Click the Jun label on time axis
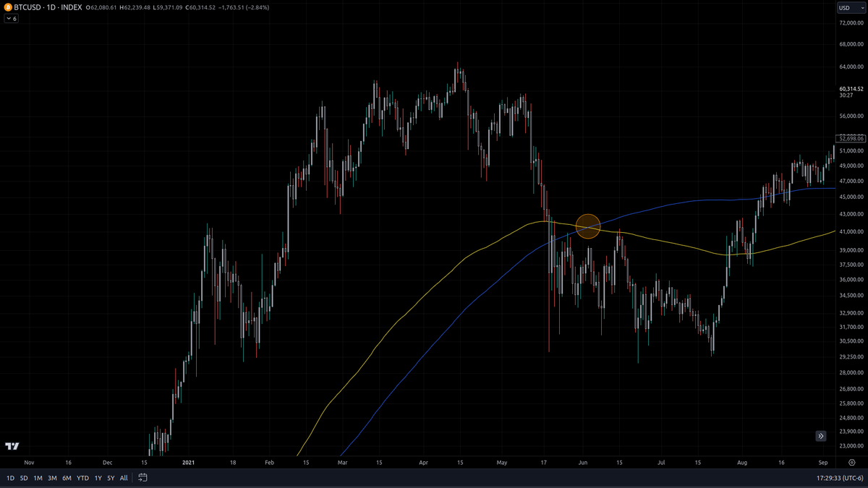 point(583,461)
